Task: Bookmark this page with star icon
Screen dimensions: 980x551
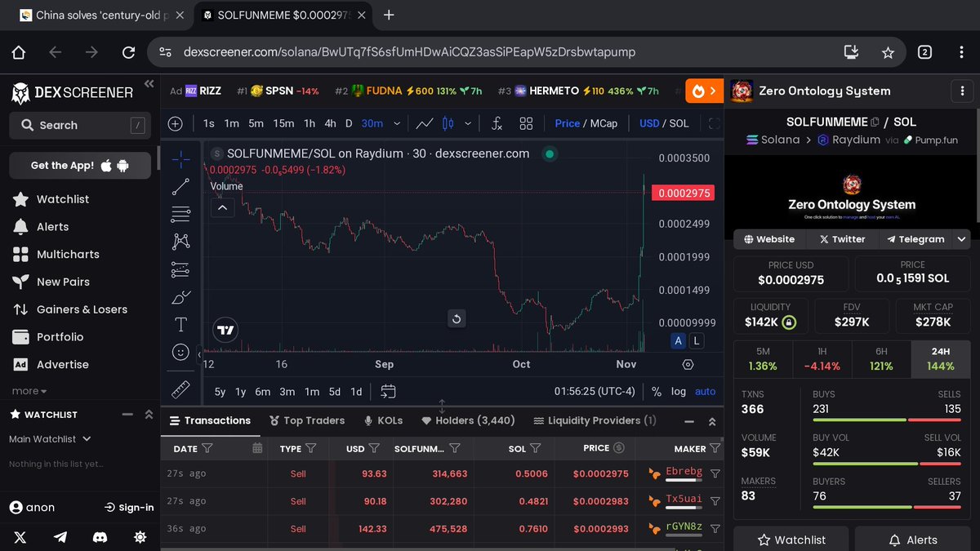Action: [888, 52]
